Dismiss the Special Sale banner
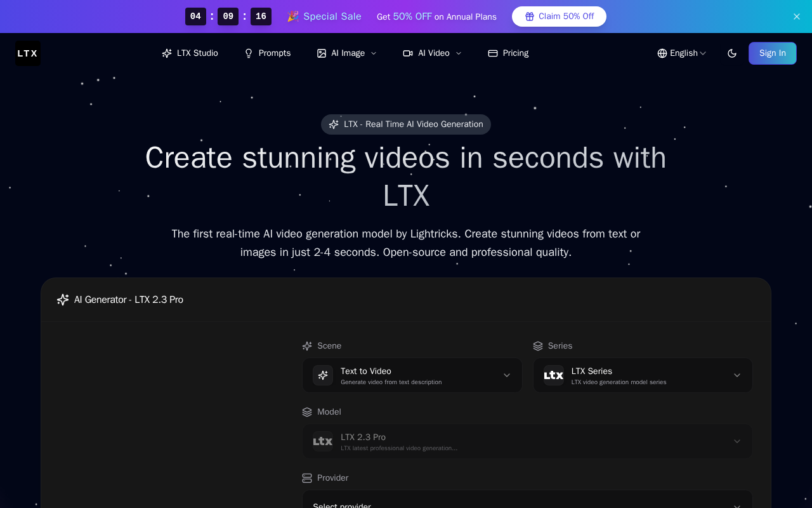This screenshot has width=812, height=508. point(797,17)
